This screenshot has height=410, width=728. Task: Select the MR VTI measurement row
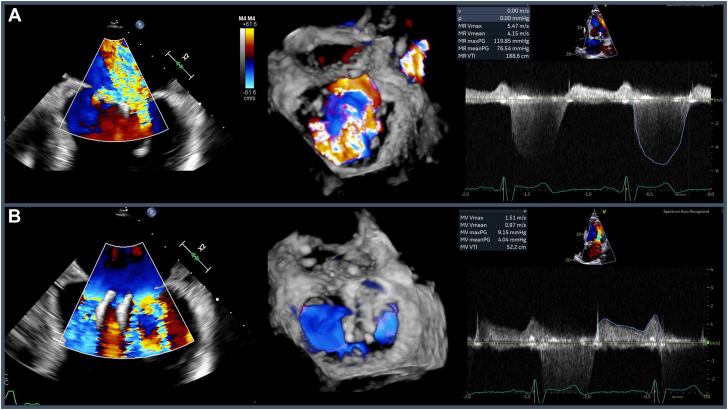493,56
